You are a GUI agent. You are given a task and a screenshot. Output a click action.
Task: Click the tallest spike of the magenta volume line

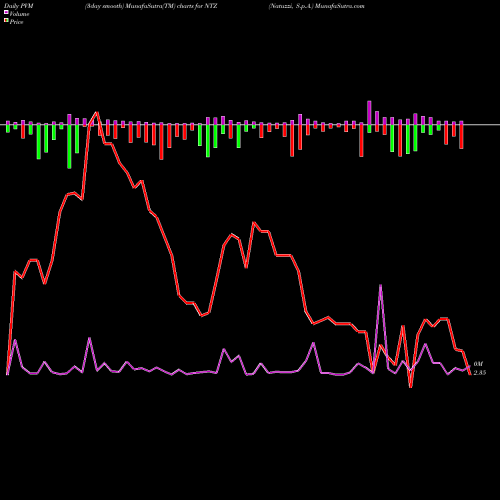(381, 285)
